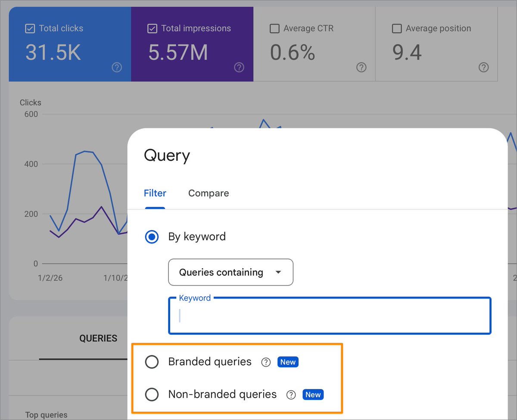Viewport: 517px width, 420px height.
Task: Click the 0.6% average CTR value
Action: click(293, 53)
